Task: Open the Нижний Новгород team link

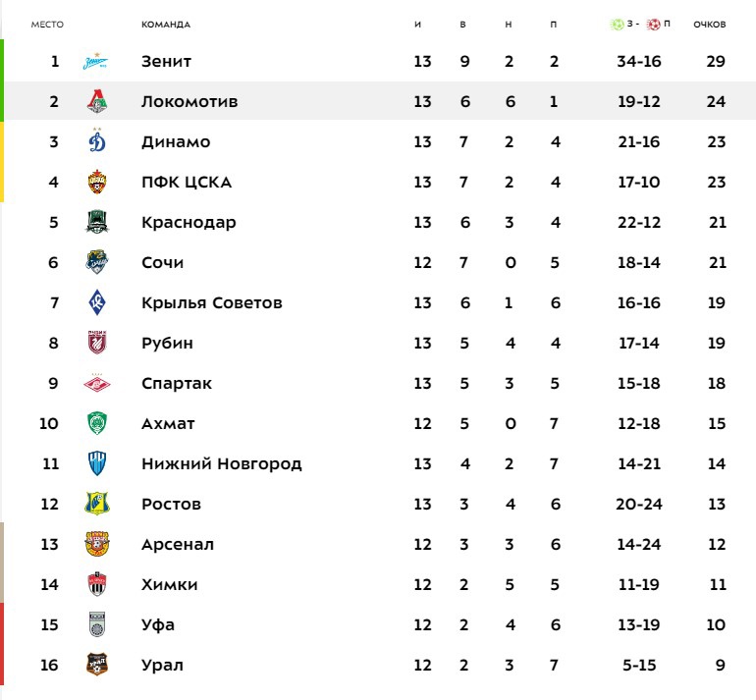Action: [x=221, y=464]
